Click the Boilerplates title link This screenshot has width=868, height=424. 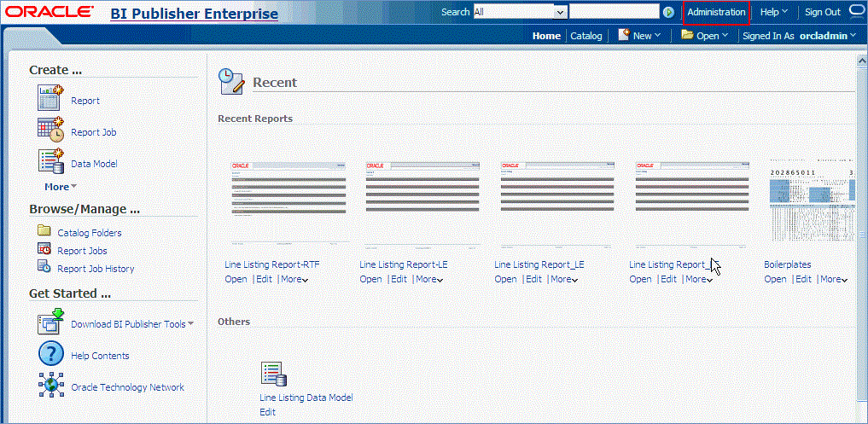tap(787, 264)
